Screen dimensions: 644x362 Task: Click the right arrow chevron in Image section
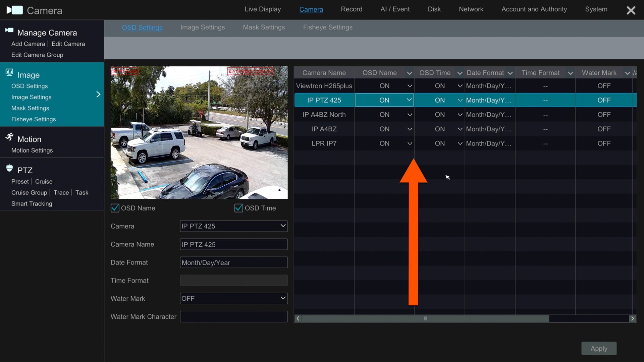(98, 95)
